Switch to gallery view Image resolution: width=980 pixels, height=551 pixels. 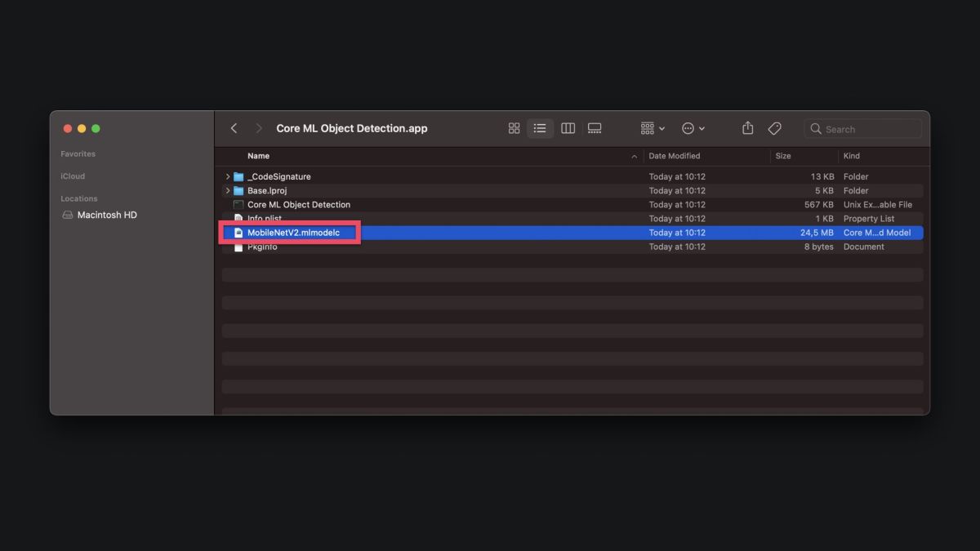click(x=595, y=128)
